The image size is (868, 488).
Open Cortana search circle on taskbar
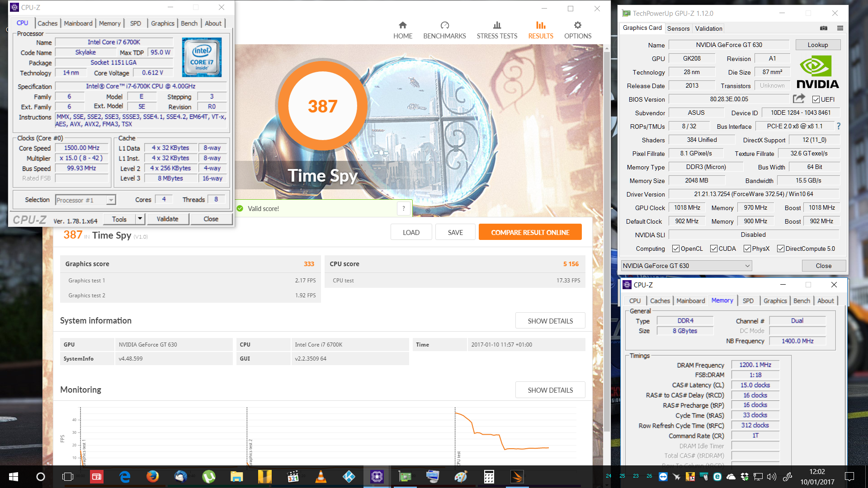click(x=41, y=477)
